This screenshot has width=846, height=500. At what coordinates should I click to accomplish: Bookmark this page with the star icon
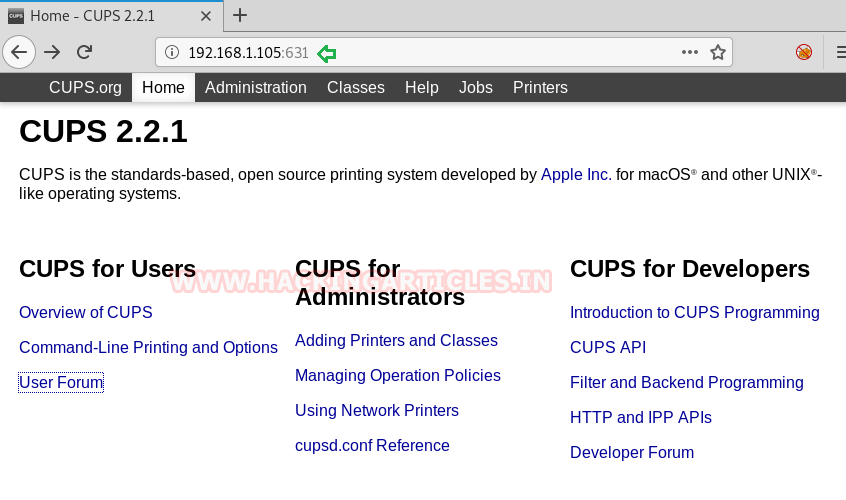coord(718,52)
